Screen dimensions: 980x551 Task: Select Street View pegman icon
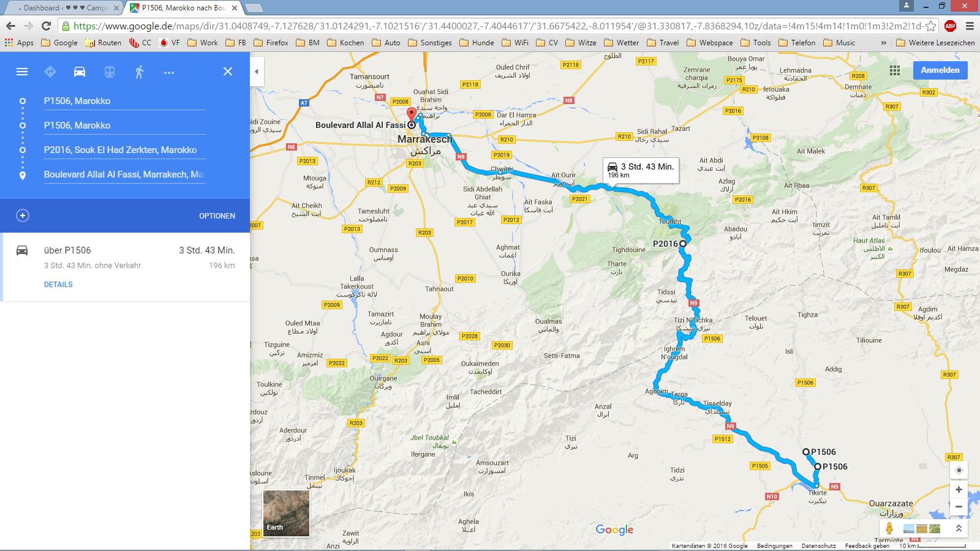point(889,528)
